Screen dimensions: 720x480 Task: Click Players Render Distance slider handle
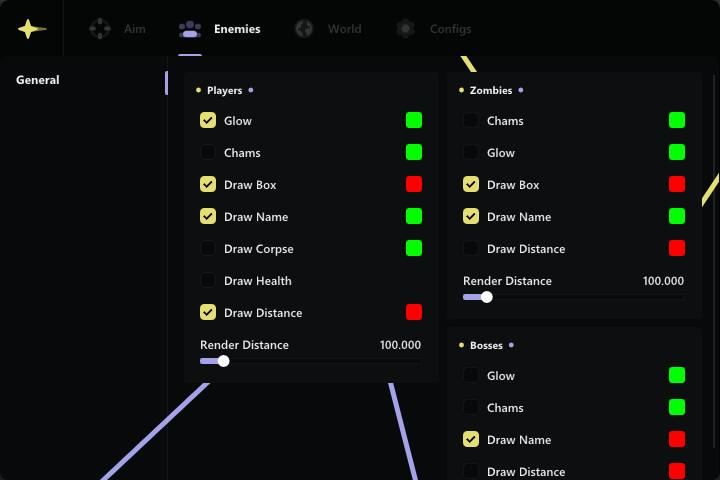click(x=223, y=361)
